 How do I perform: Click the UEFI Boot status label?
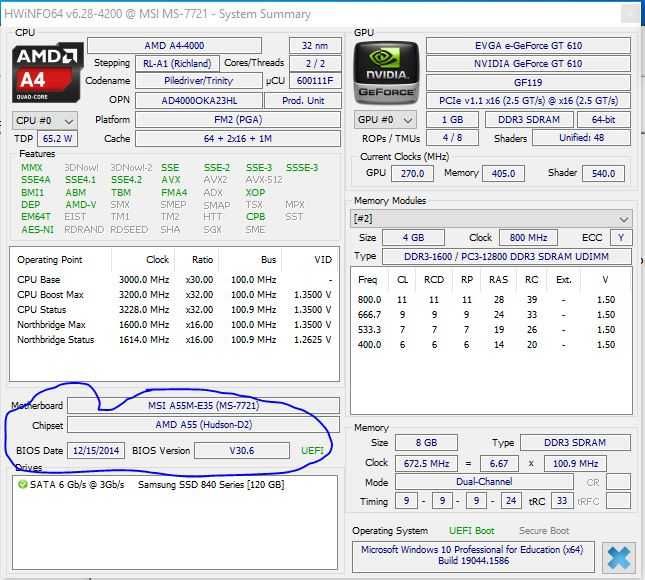click(471, 531)
